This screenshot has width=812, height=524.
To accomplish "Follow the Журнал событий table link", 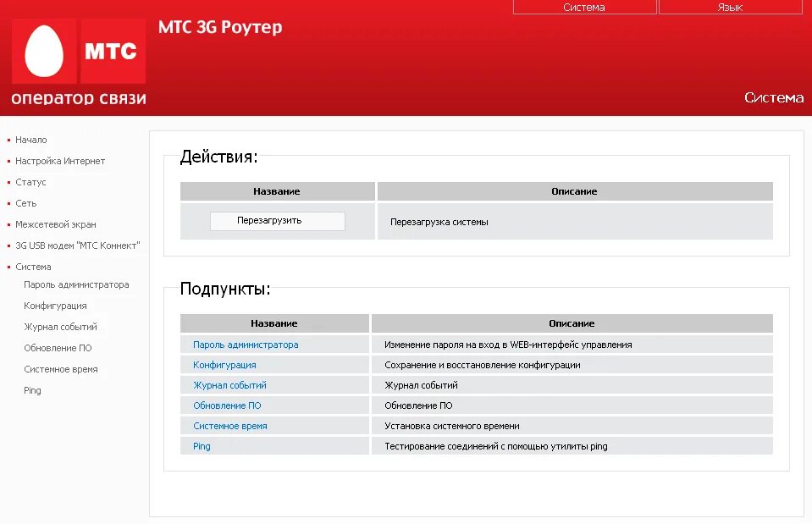I will [229, 385].
